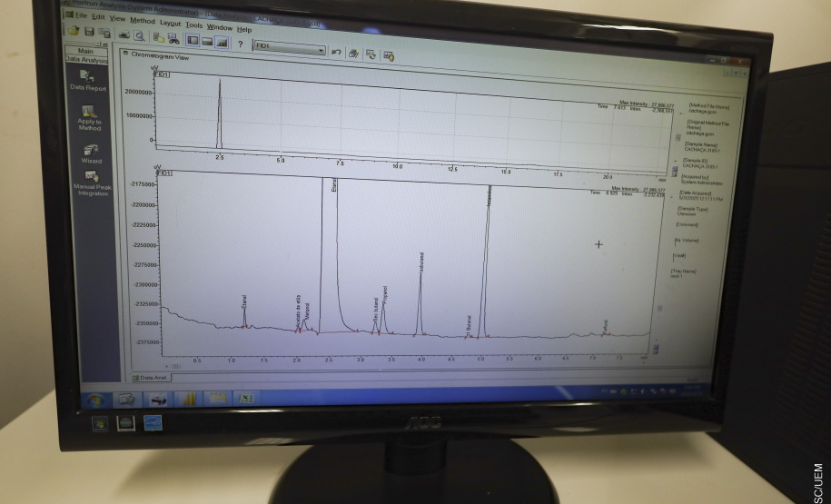
Task: Click the first taskbar icon beside Start
Action: pos(127,400)
